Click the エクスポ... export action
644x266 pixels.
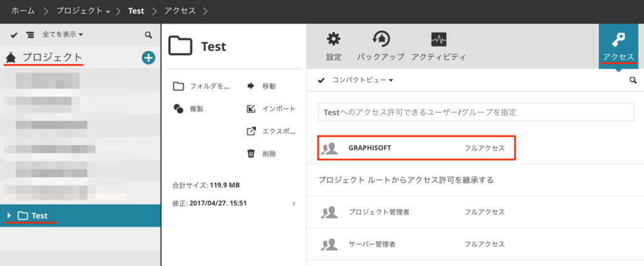coord(271,131)
